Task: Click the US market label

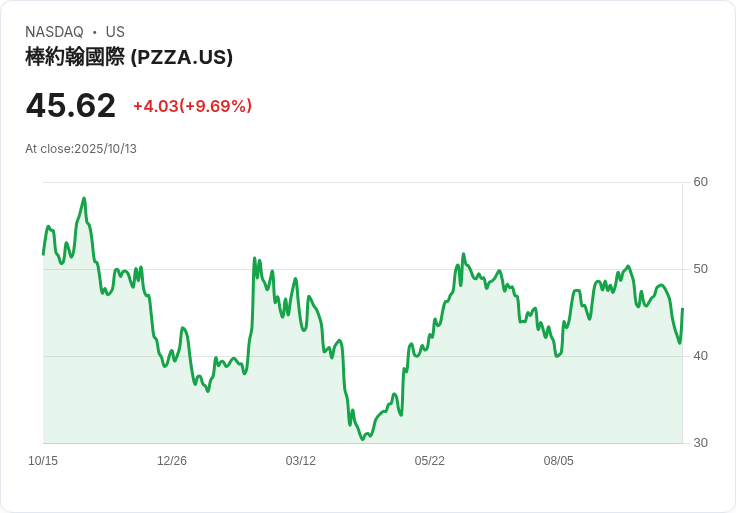Action: 115,32
